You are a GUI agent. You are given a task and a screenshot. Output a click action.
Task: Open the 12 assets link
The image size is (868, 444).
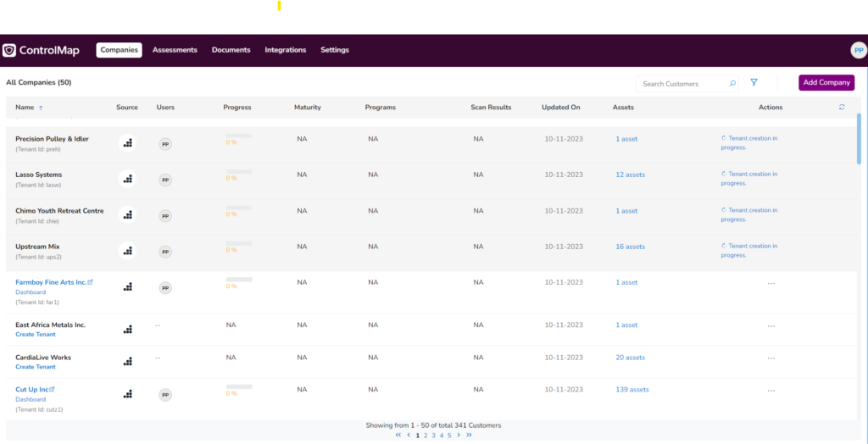(x=631, y=175)
